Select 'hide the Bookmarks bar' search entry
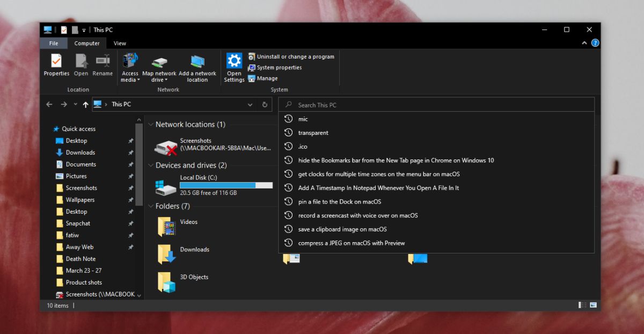This screenshot has height=334, width=644. 436,160
